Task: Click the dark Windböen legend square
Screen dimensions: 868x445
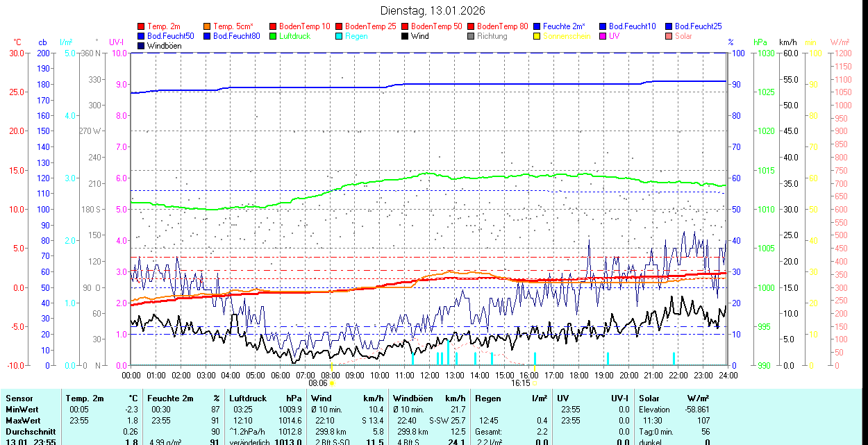Action: [x=142, y=46]
